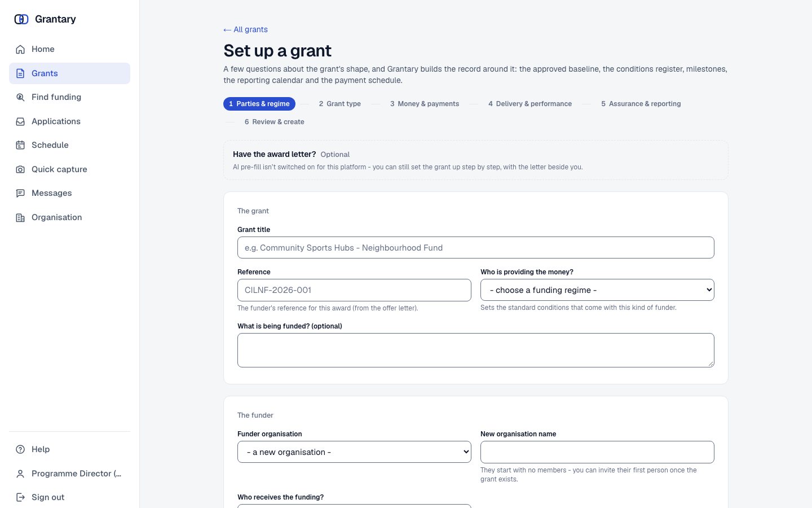Jump to Money & payments step

(425, 104)
